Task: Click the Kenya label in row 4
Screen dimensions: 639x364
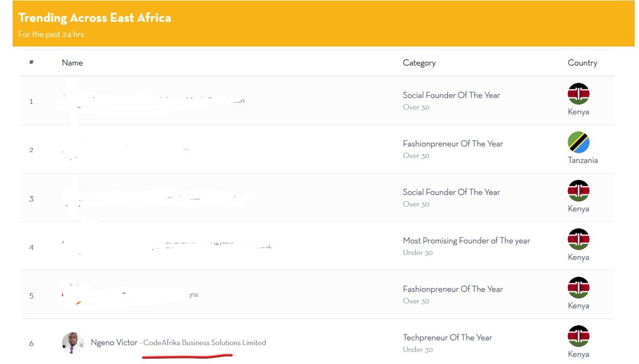Action: pyautogui.click(x=578, y=258)
